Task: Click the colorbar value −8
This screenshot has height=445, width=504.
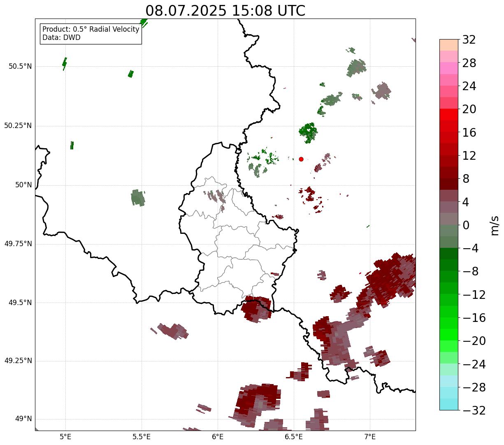Action: 470,272
